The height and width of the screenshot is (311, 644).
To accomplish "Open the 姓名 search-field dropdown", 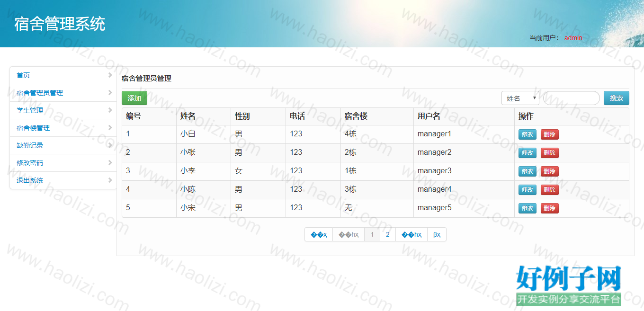I will (x=520, y=98).
